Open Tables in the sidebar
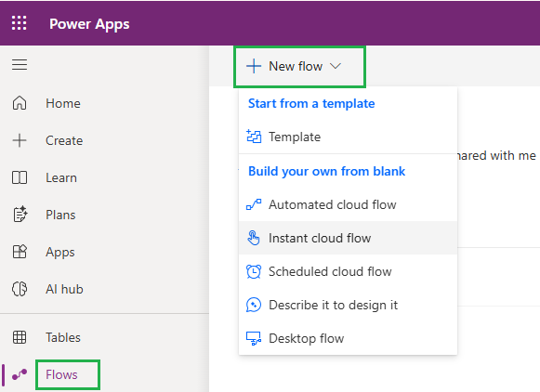The height and width of the screenshot is (392, 540). 63,337
